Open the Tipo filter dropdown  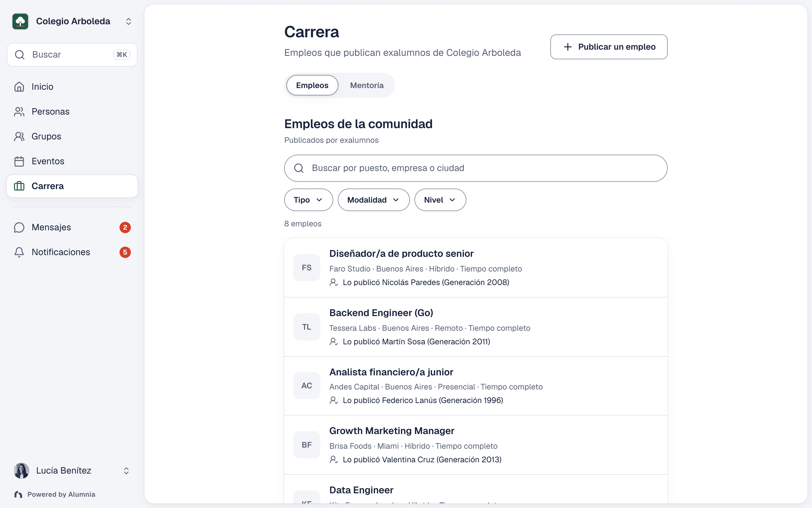point(308,200)
